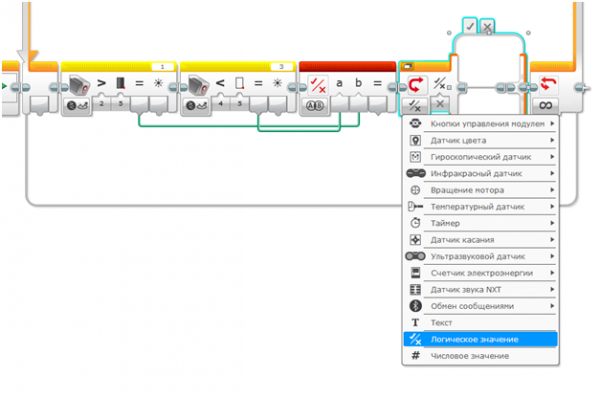Click the Switch block red arrow icon
This screenshot has height=398, width=600.
416,85
